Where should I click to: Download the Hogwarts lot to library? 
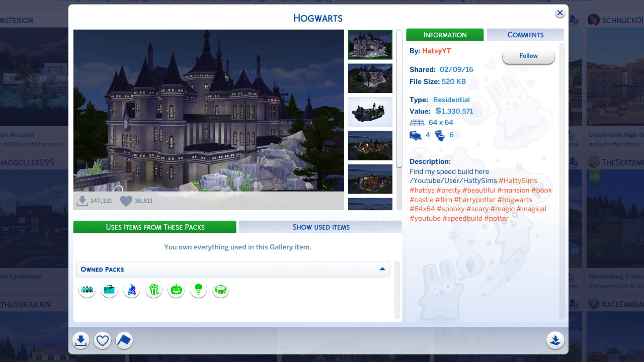tap(80, 341)
